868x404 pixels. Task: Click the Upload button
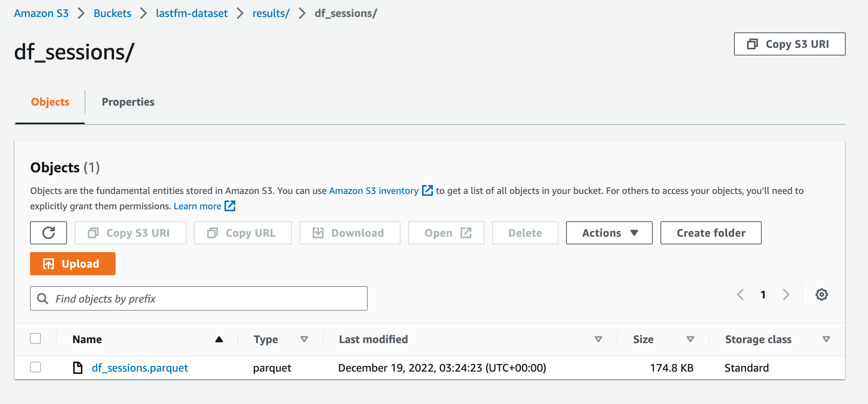[x=73, y=264]
